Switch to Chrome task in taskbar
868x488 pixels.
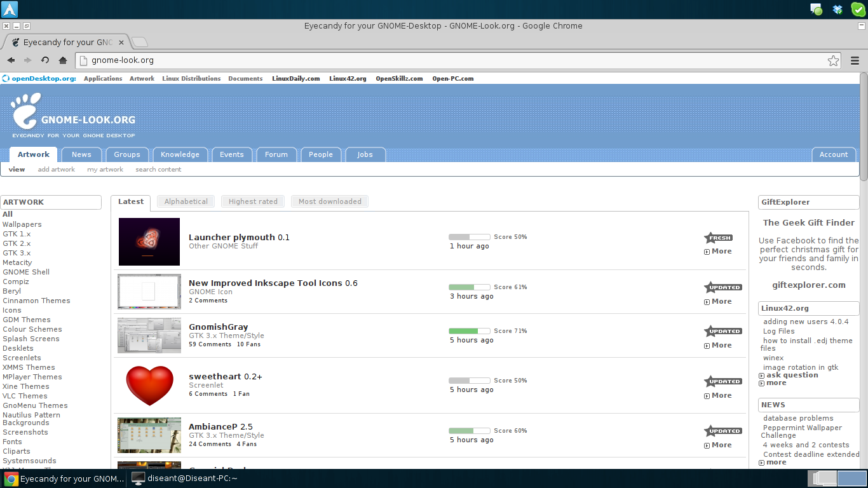[x=64, y=478]
